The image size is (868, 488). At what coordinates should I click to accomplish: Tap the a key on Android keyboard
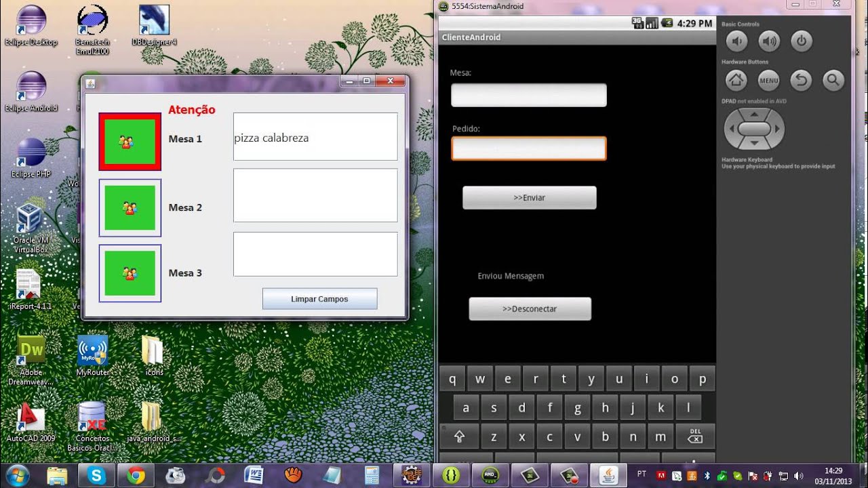coord(466,408)
